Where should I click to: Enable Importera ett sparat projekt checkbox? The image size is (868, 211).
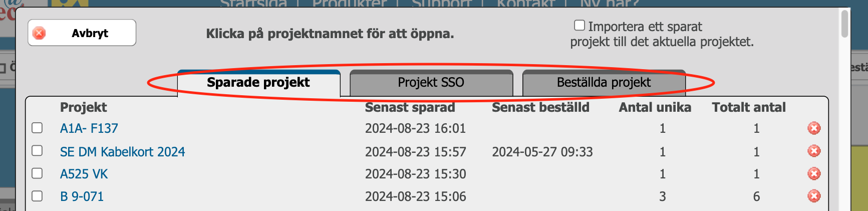(579, 26)
